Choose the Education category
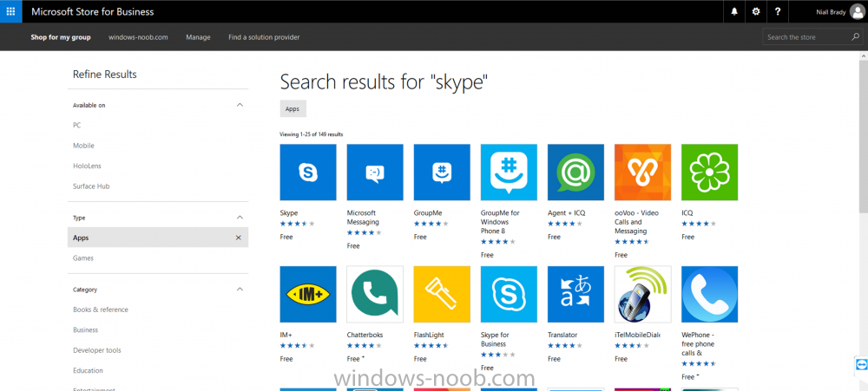The image size is (868, 391). (x=88, y=370)
